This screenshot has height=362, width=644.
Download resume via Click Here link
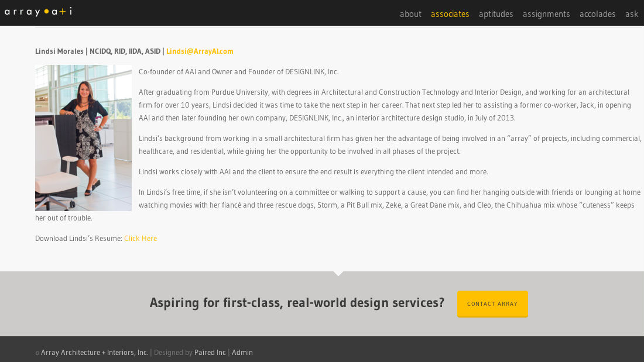(x=141, y=239)
